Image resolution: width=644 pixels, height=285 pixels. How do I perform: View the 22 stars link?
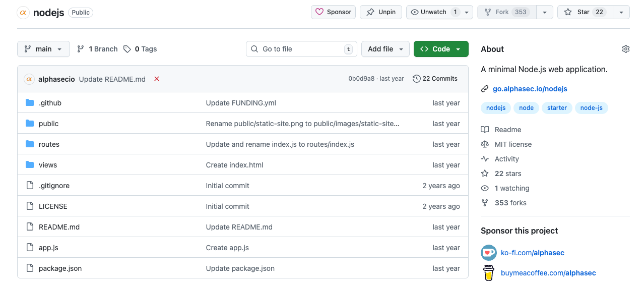(501, 174)
